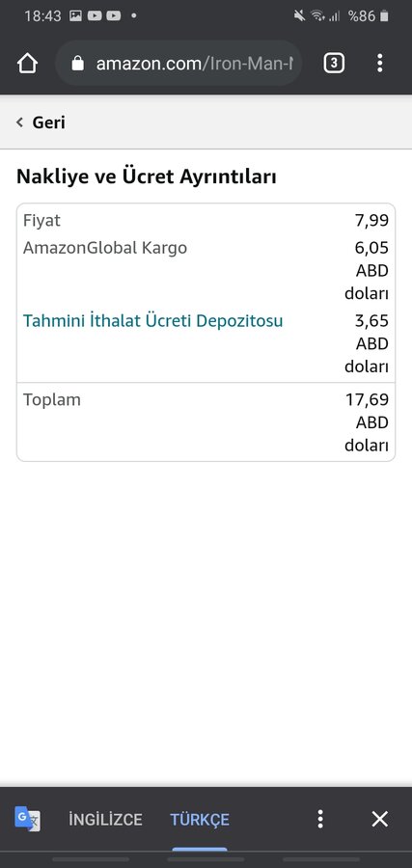Tap the Nakliye ve Ücret Ayrıntıları heading
Viewport: 412px width, 868px height.
point(147,177)
